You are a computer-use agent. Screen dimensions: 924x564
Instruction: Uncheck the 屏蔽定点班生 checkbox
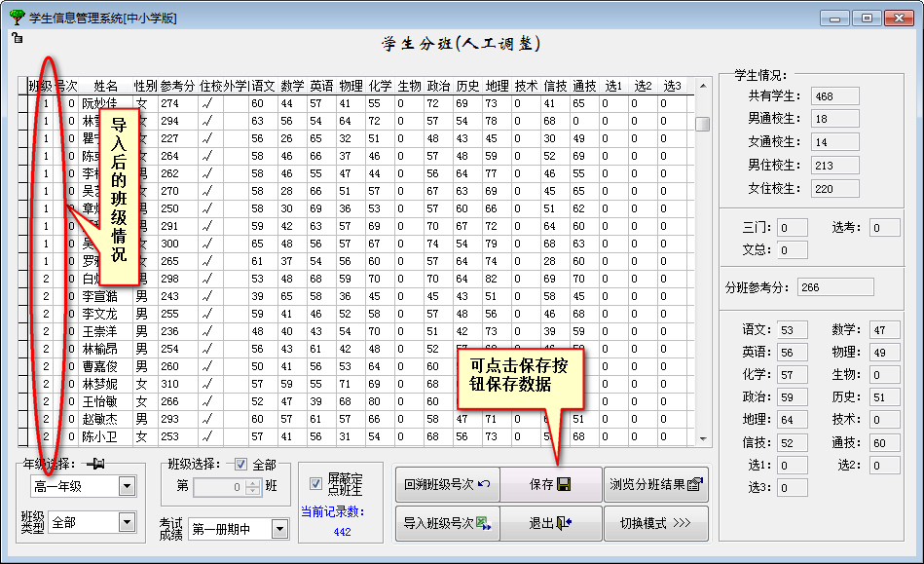[315, 484]
